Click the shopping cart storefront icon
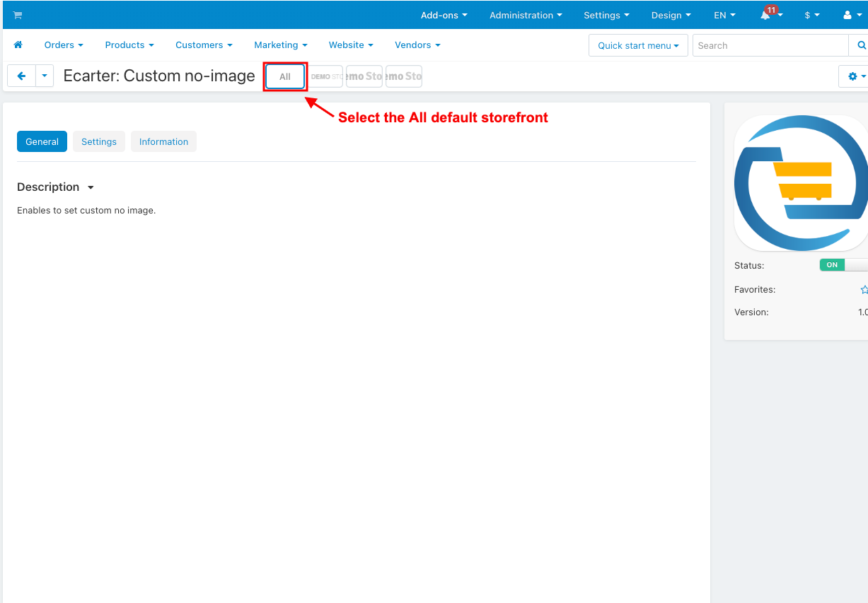This screenshot has height=603, width=868. [18, 15]
